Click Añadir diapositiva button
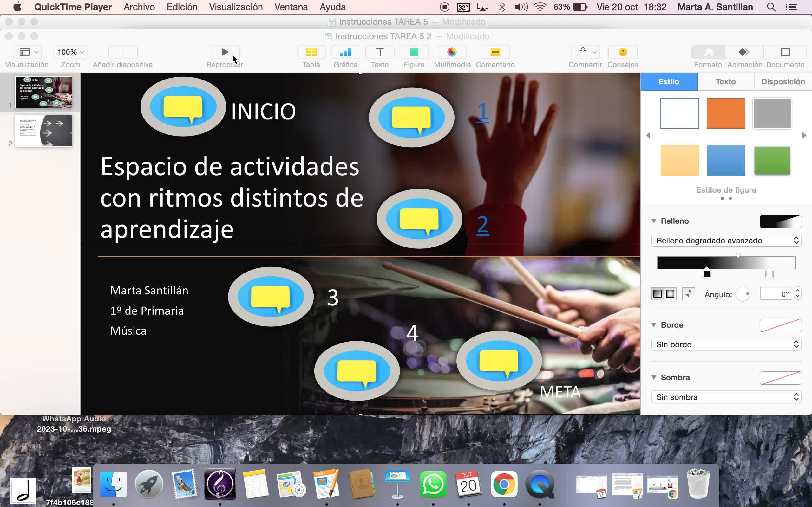Viewport: 812px width, 507px height. [x=123, y=52]
